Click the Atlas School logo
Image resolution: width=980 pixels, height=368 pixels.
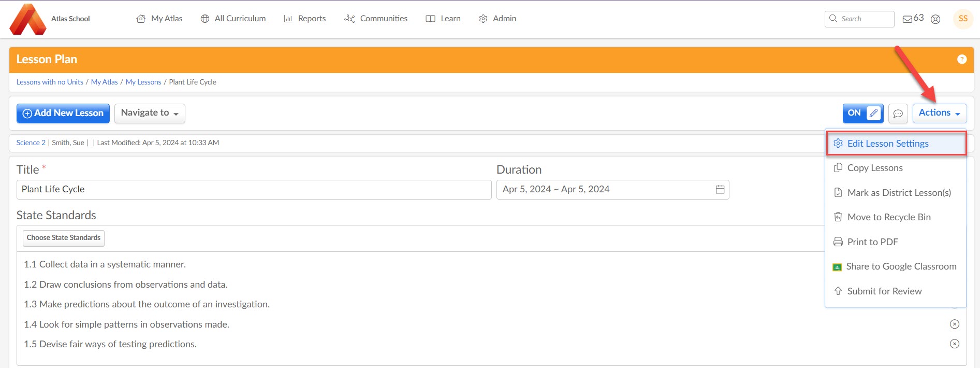[x=28, y=19]
